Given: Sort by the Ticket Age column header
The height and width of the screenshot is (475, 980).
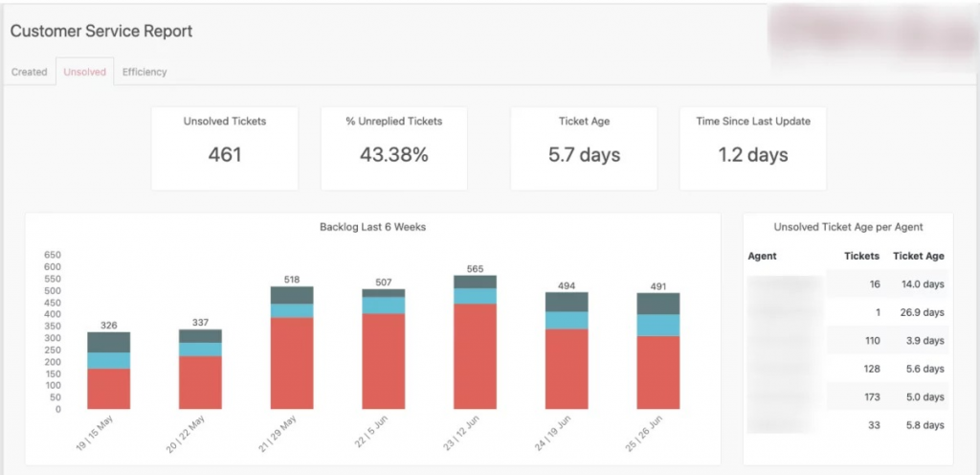Looking at the screenshot, I should click(918, 256).
